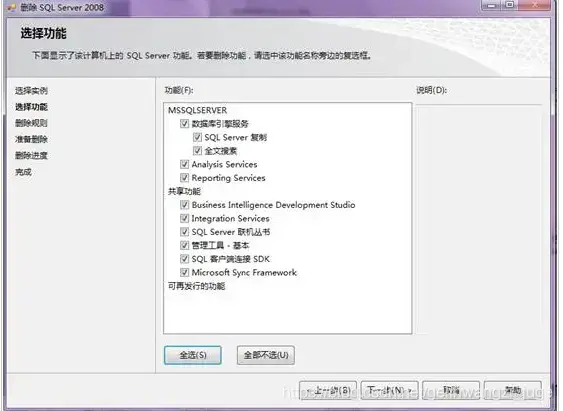Image resolution: width=563 pixels, height=411 pixels.
Task: Toggle the Reporting Services checkbox
Action: tap(184, 178)
